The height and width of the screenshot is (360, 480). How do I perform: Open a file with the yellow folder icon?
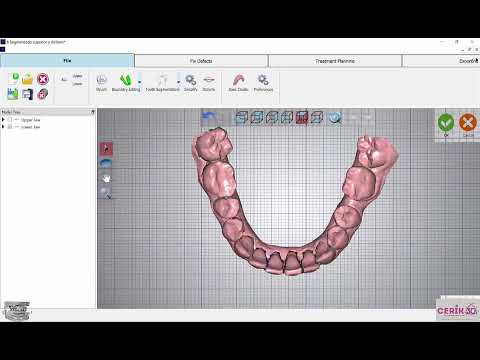point(27,79)
